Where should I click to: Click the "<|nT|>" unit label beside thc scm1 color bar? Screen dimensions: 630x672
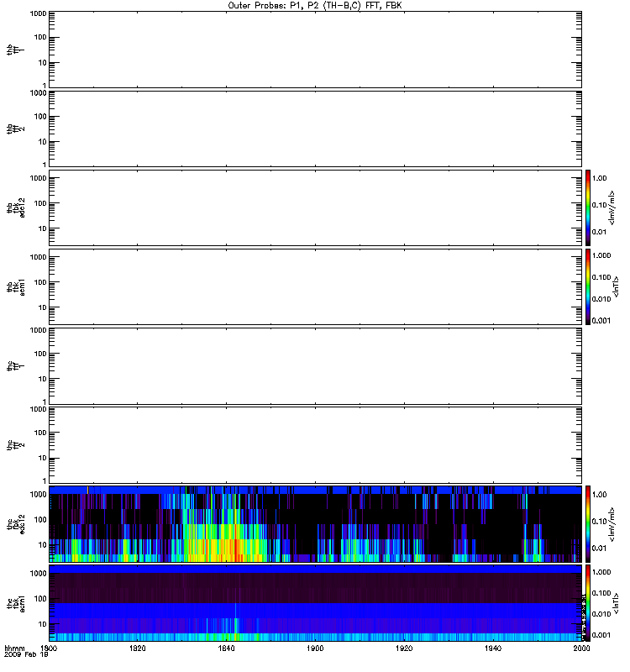coord(617,603)
